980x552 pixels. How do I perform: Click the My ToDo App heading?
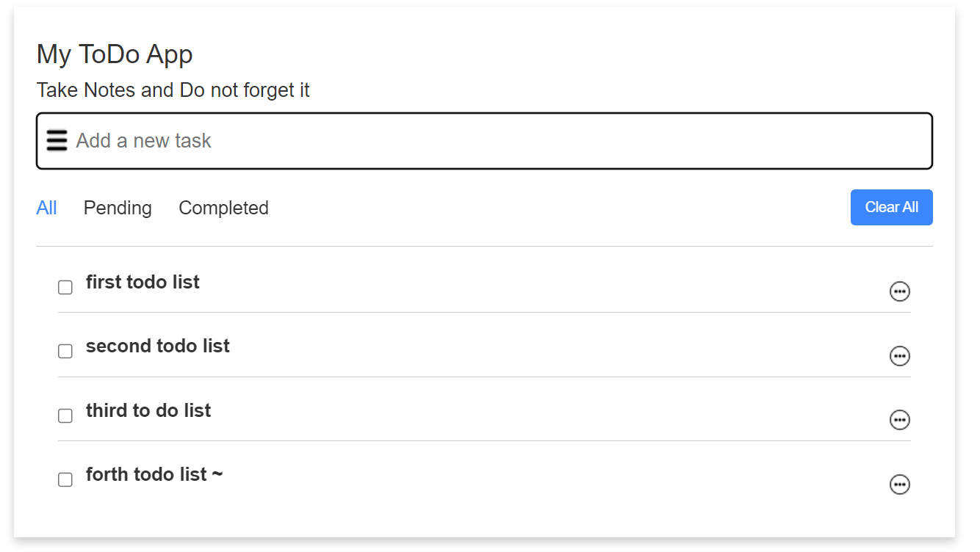115,54
